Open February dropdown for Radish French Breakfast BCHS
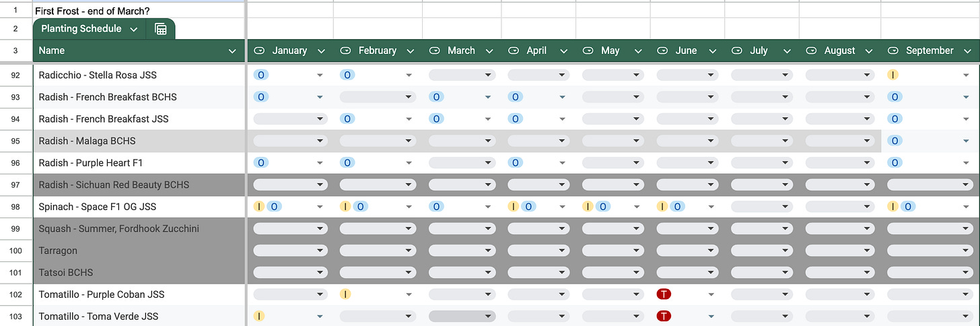Screen dimensions: 980x326 (377, 97)
